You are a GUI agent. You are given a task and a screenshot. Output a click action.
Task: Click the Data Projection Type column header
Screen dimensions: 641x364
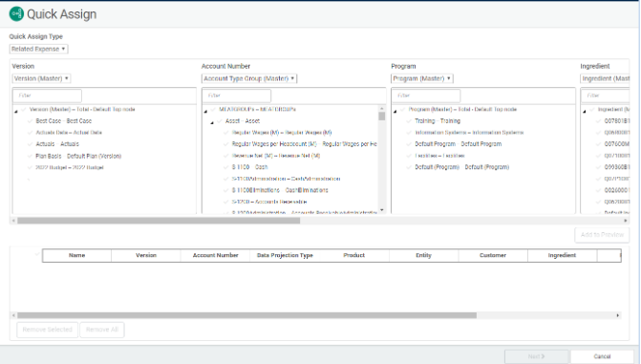285,255
